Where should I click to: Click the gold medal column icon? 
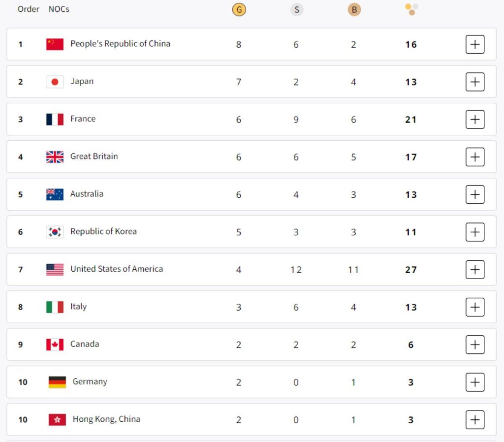(x=239, y=10)
